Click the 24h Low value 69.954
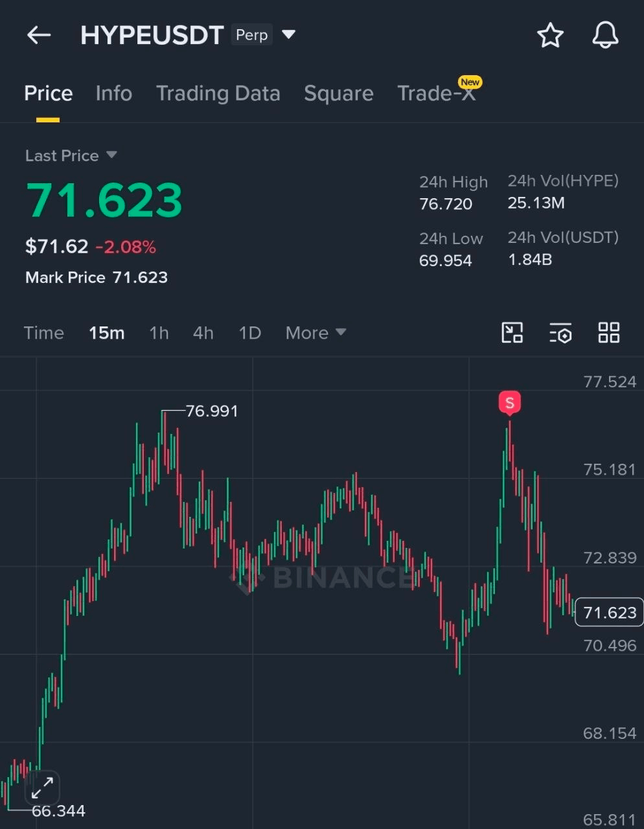 click(x=446, y=260)
